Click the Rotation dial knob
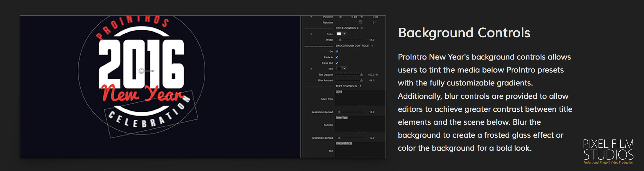 [x=360, y=22]
